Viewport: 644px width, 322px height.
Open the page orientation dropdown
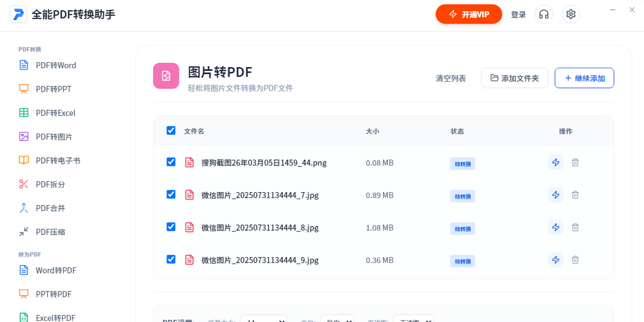[x=337, y=319]
